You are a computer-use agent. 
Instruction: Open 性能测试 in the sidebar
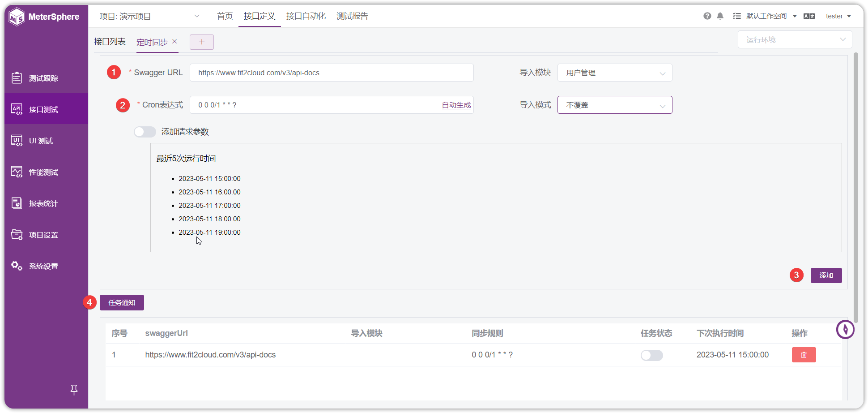click(x=46, y=172)
